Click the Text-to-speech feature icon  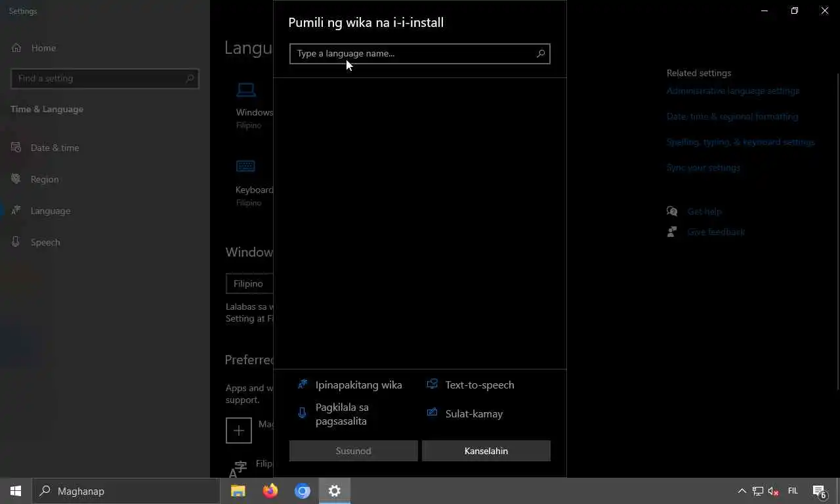[432, 385]
